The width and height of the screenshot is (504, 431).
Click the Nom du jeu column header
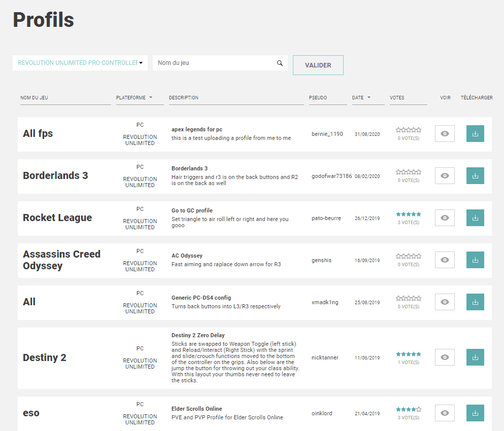[x=34, y=98]
